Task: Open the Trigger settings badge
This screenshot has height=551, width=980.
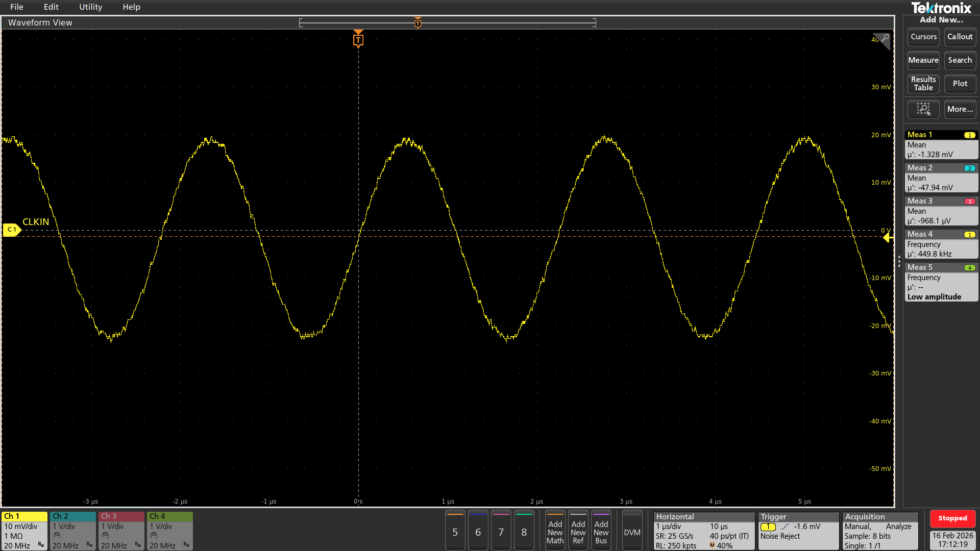Action: coord(798,531)
